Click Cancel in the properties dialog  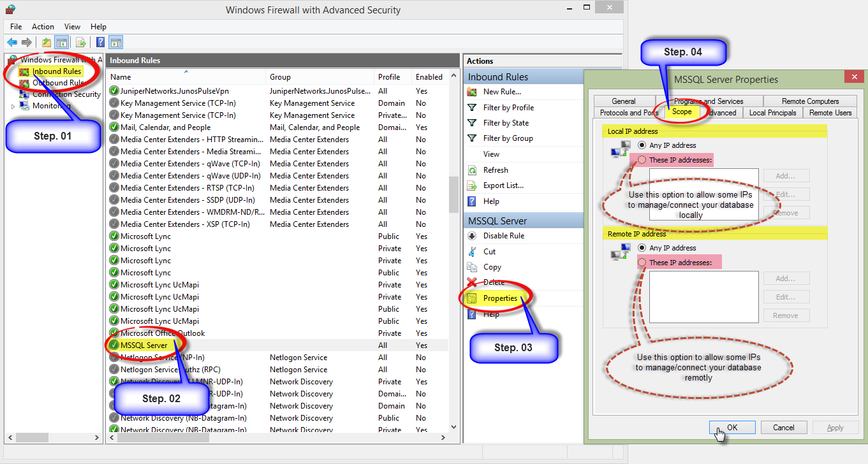click(x=783, y=428)
